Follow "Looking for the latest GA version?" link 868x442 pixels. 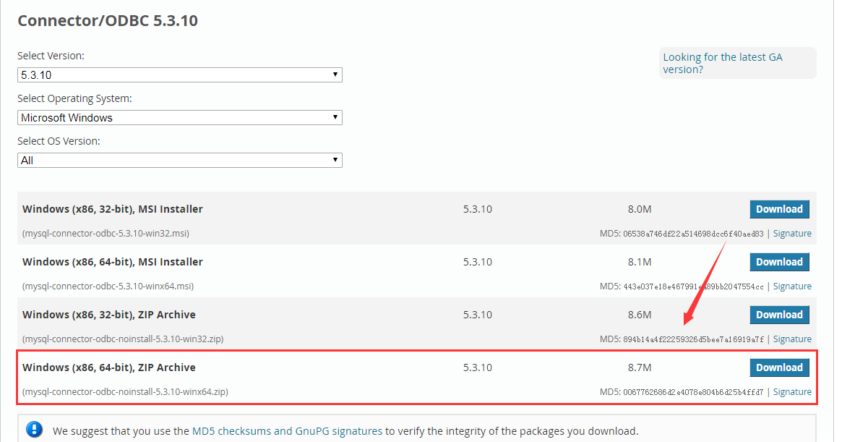pyautogui.click(x=723, y=63)
